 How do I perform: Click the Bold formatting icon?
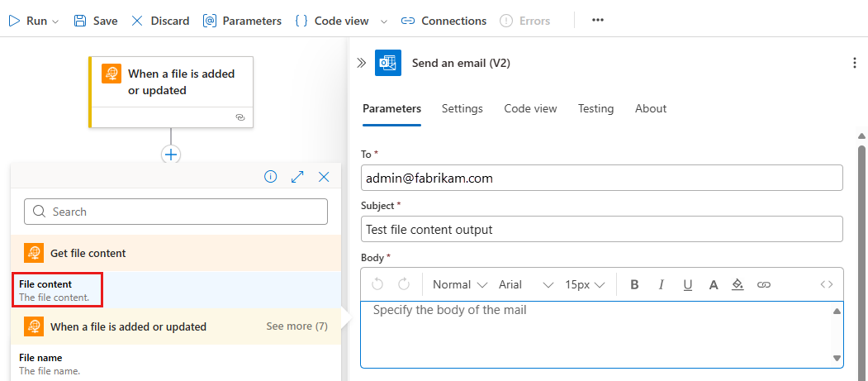pos(635,284)
